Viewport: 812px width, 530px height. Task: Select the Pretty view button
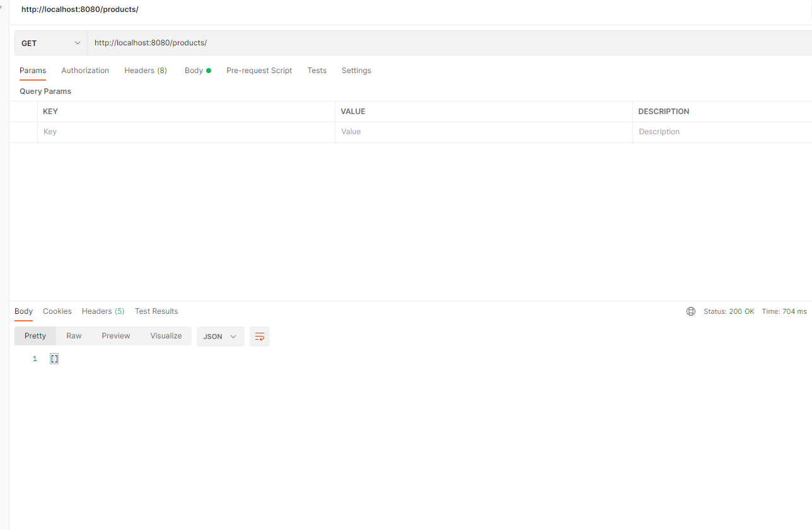(35, 336)
